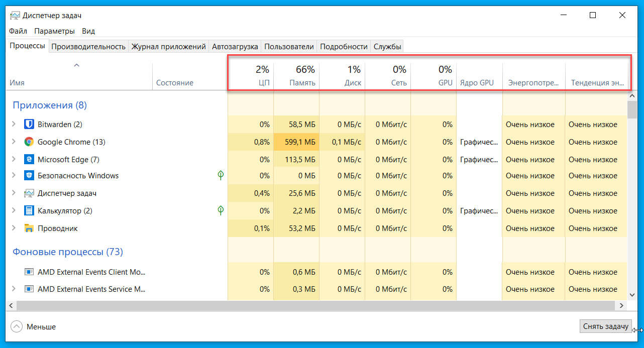Expand the Google Chrome process group

(x=13, y=142)
